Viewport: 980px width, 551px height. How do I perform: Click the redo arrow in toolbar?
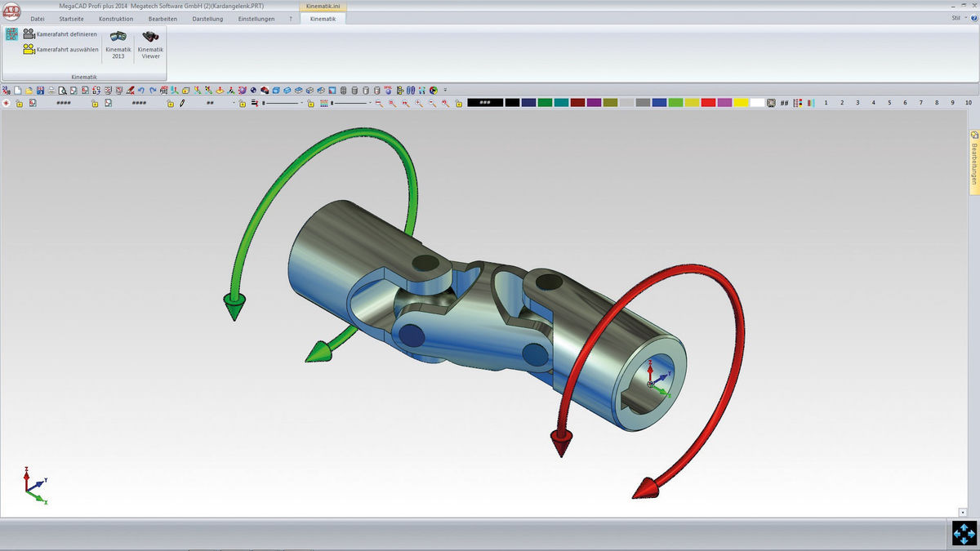(x=152, y=90)
